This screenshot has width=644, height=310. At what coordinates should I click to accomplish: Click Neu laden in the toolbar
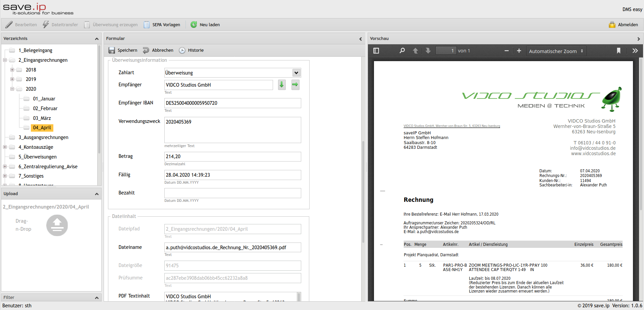tap(205, 25)
